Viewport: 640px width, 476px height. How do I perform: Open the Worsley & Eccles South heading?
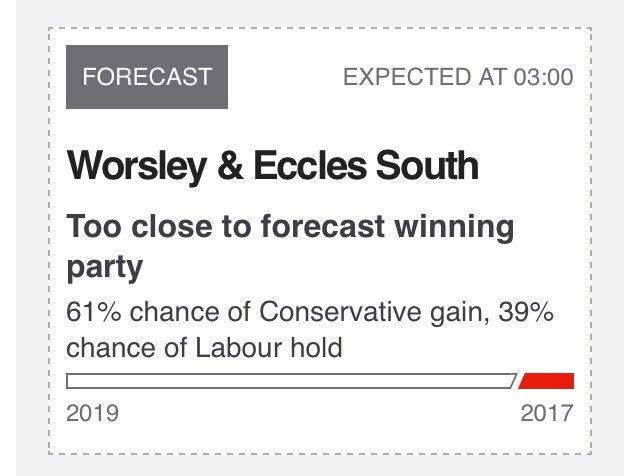coord(272,165)
